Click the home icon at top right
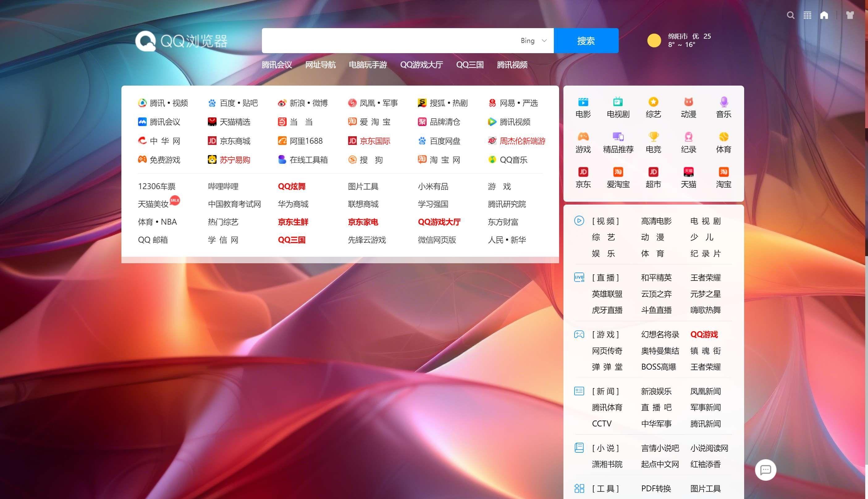868x499 pixels. tap(824, 15)
